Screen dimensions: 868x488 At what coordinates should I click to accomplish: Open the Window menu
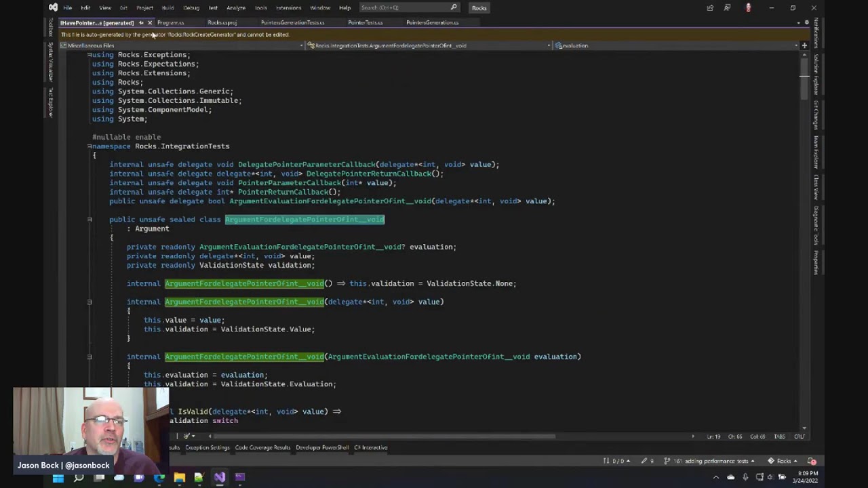[x=320, y=8]
